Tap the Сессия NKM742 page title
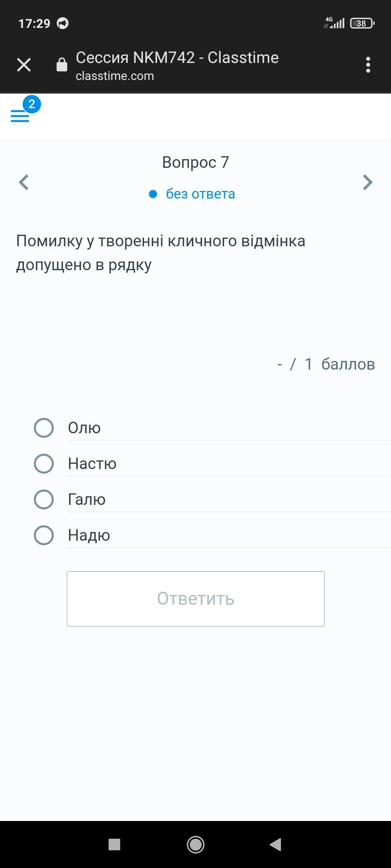This screenshot has width=391, height=868. [x=177, y=58]
